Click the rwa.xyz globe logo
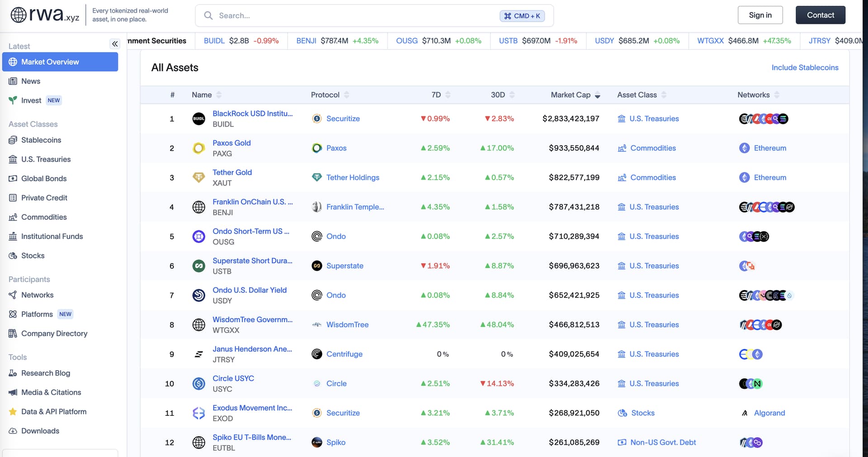This screenshot has height=457, width=868. point(19,15)
